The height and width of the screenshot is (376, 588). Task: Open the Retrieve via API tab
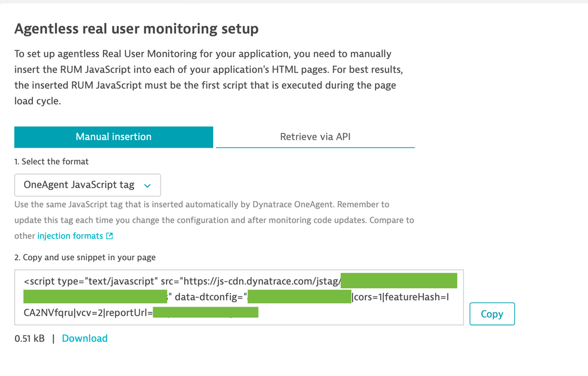315,137
